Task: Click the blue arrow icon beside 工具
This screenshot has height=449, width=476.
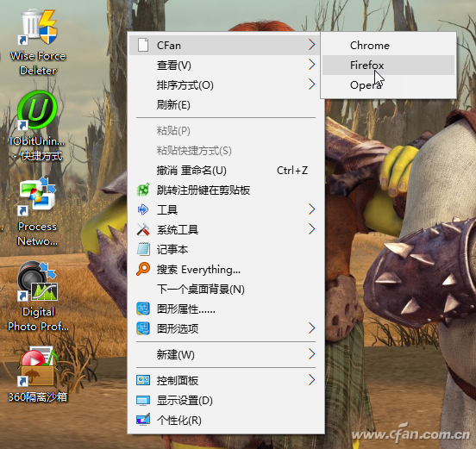Action: coord(143,209)
